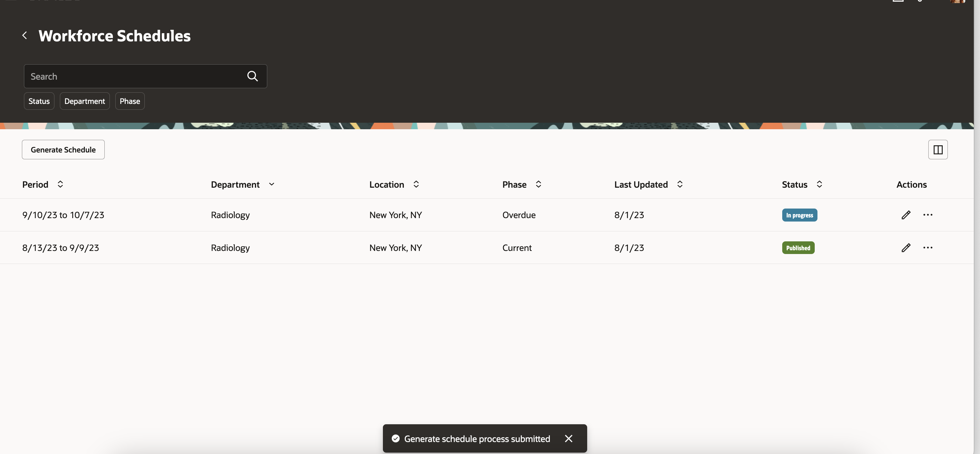Expand Department column header dropdown
This screenshot has width=980, height=454.
pos(271,184)
